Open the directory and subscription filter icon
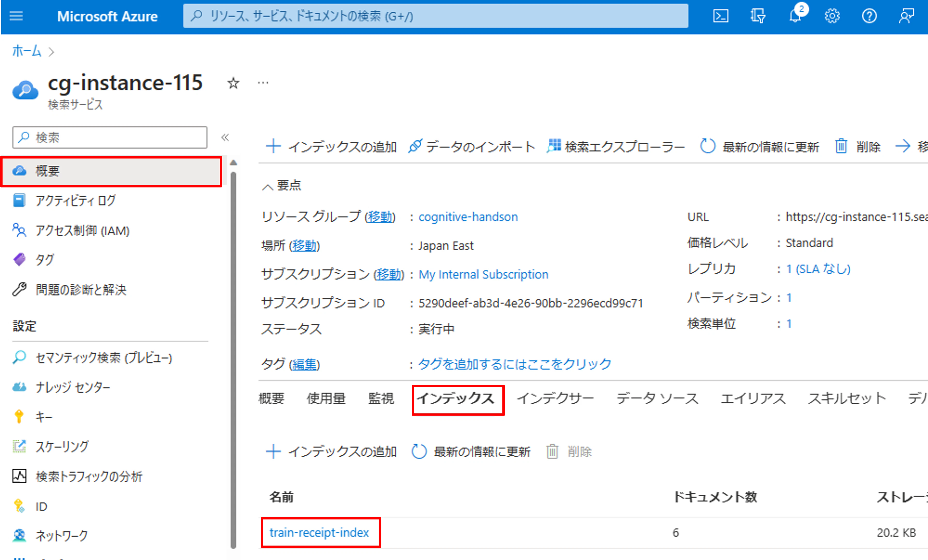This screenshot has height=560, width=928. (x=757, y=16)
